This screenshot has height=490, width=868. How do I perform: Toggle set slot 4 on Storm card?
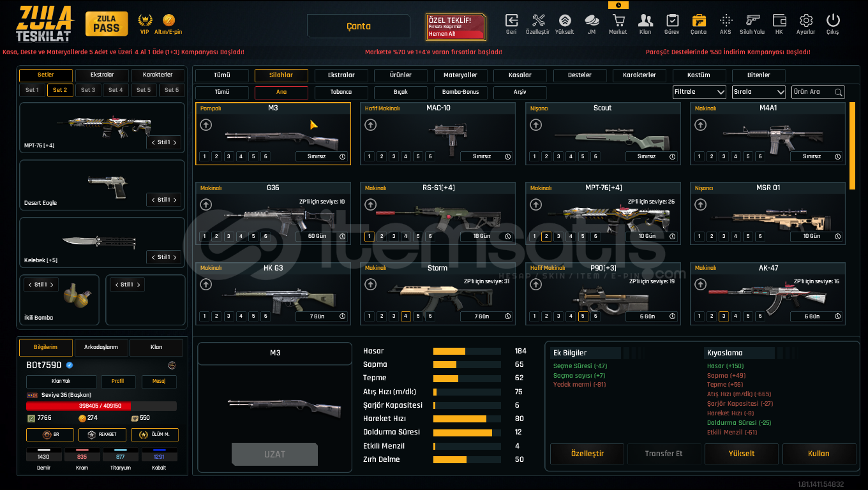pos(406,316)
